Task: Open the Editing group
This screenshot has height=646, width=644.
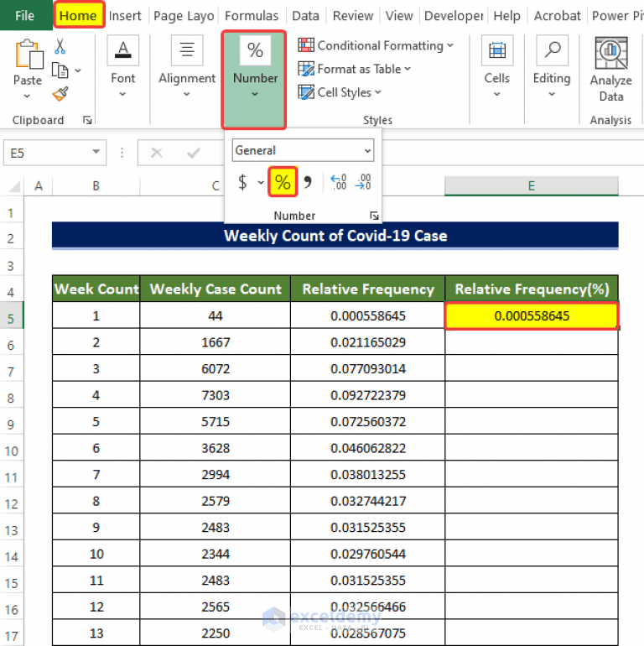Action: (x=552, y=67)
